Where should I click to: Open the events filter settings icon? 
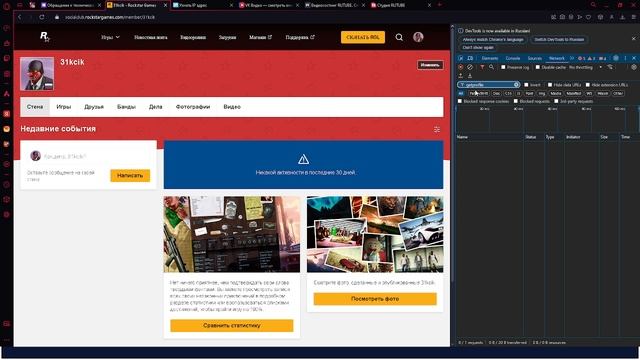(437, 129)
